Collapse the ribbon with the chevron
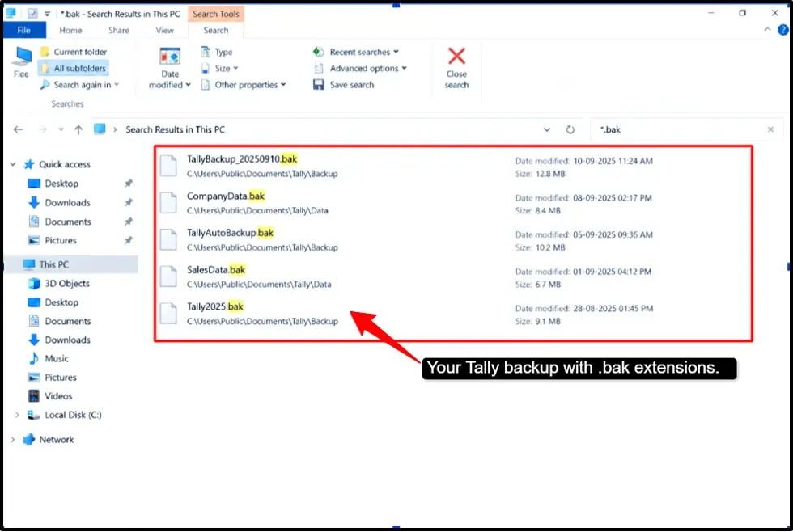The image size is (793, 532). [x=767, y=30]
